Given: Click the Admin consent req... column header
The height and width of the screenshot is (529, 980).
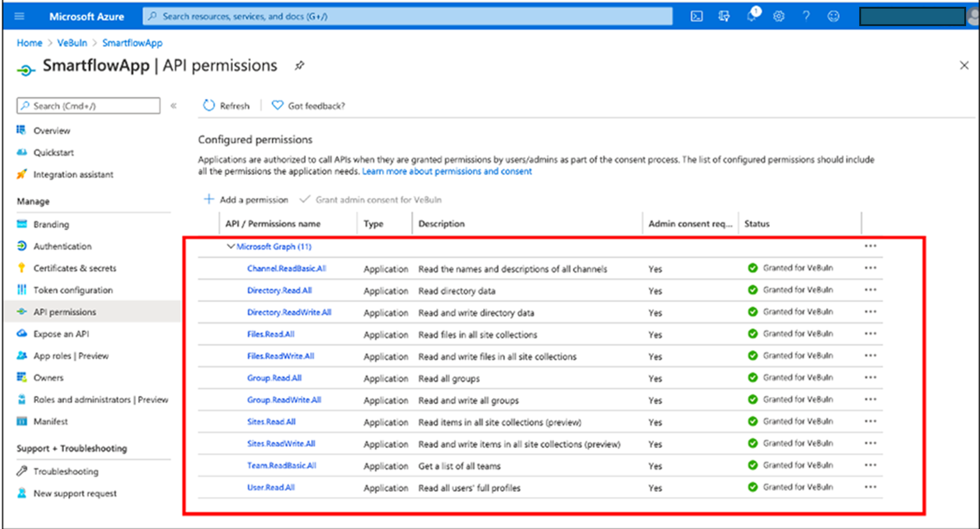Looking at the screenshot, I should coord(690,224).
